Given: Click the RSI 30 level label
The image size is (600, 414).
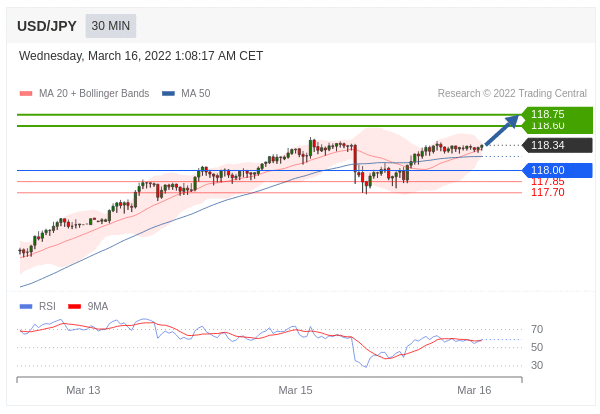Looking at the screenshot, I should [x=537, y=365].
